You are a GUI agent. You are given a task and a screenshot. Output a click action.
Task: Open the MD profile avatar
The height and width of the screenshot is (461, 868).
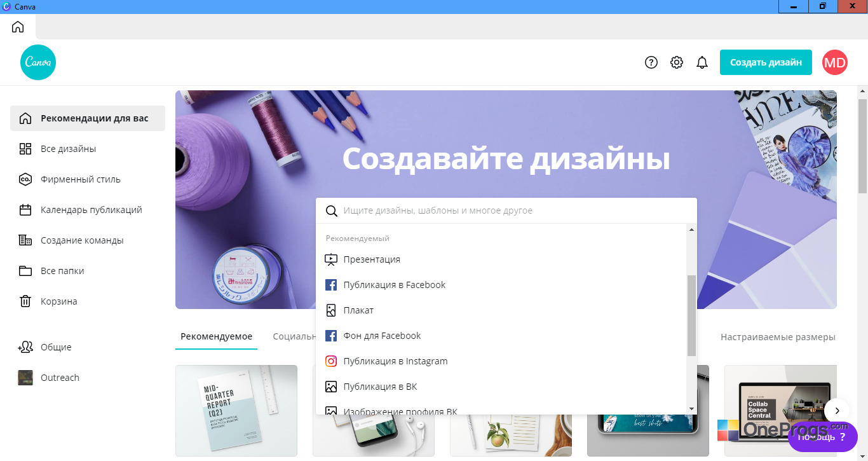point(835,62)
